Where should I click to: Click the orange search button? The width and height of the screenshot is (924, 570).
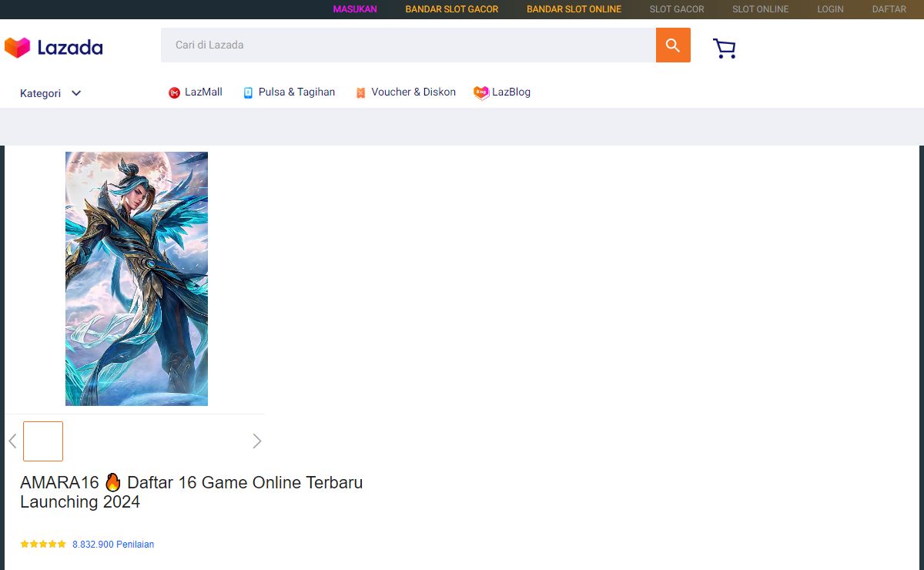673,45
